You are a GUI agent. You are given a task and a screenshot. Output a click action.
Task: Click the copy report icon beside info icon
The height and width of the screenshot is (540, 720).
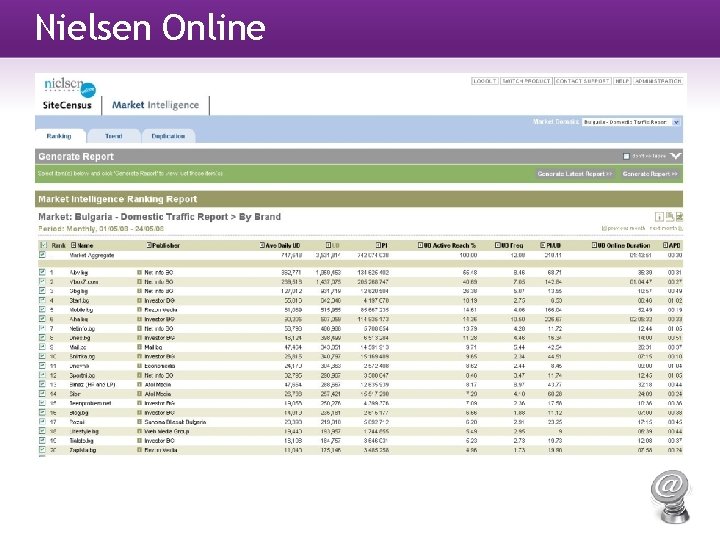pyautogui.click(x=669, y=217)
